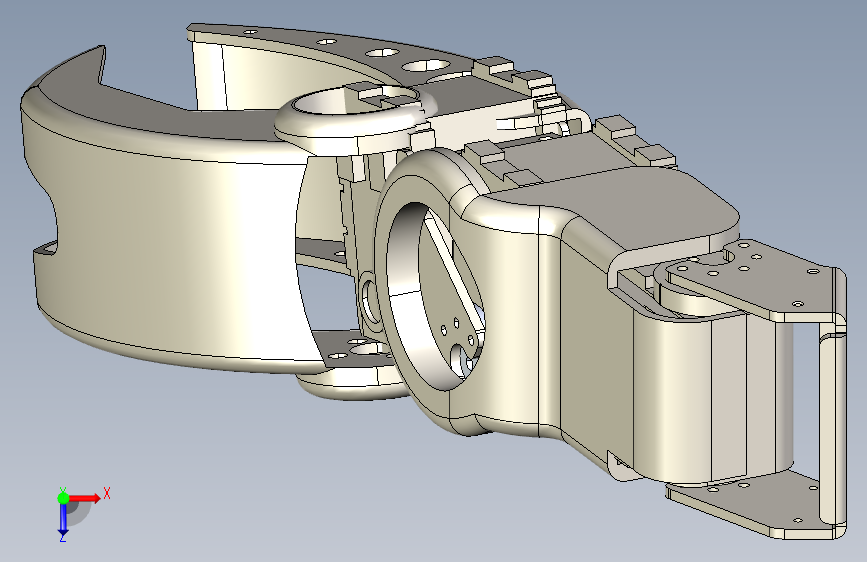Click the green Y axis dot
The image size is (867, 562).
pos(63,498)
